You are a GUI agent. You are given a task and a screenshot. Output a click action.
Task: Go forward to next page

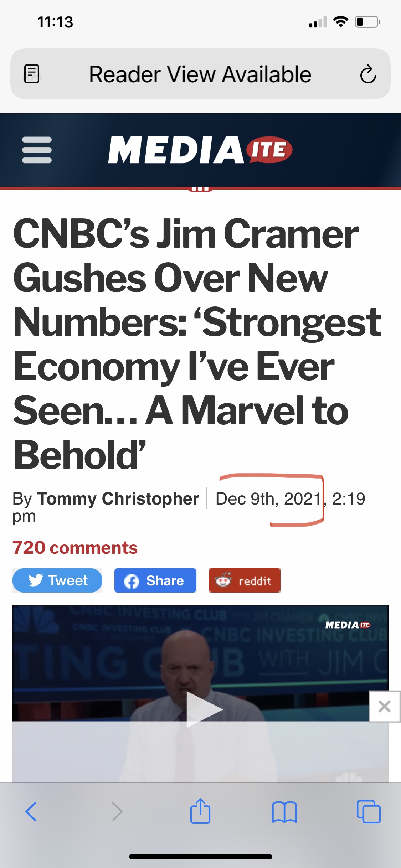pos(117,812)
